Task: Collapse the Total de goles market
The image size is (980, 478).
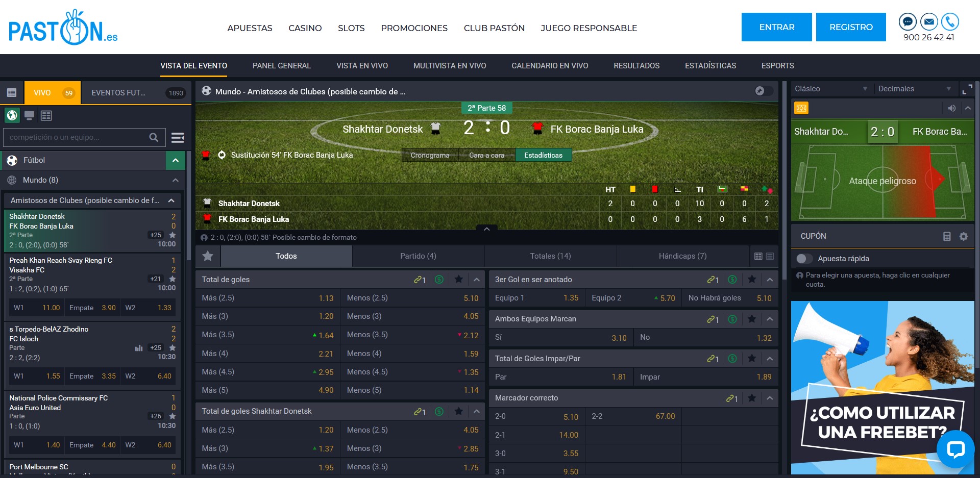Action: [477, 280]
